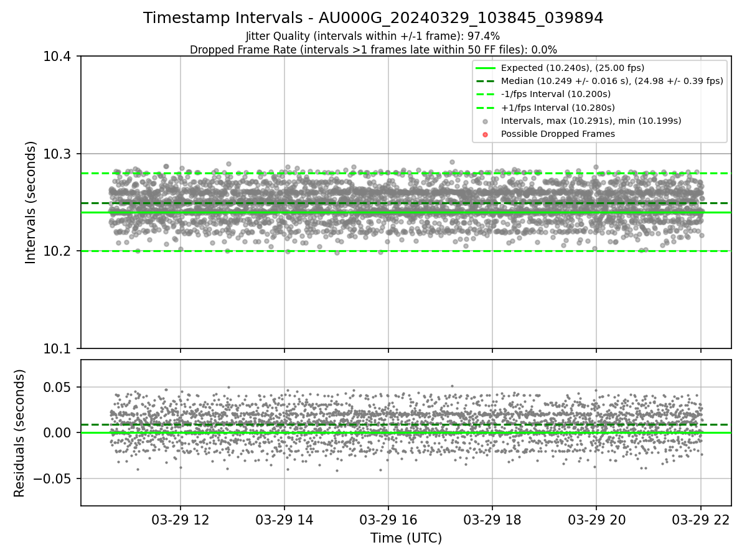This screenshot has width=747, height=560.
Task: Click the red dot marker in the legend
Action: 485,134
